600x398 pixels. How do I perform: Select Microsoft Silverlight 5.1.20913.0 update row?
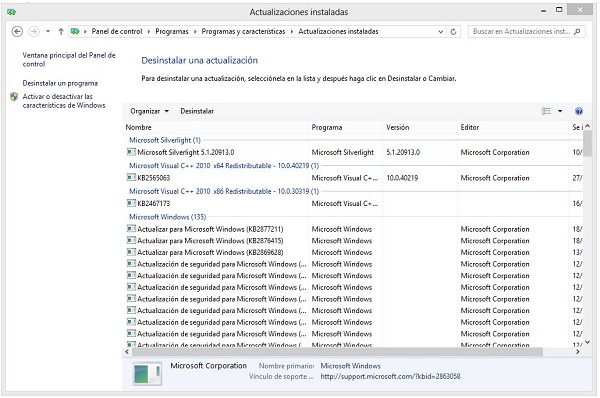click(353, 152)
